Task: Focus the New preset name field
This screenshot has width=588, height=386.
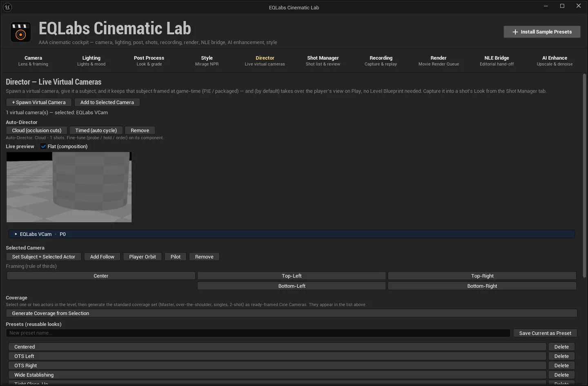Action: (258, 333)
